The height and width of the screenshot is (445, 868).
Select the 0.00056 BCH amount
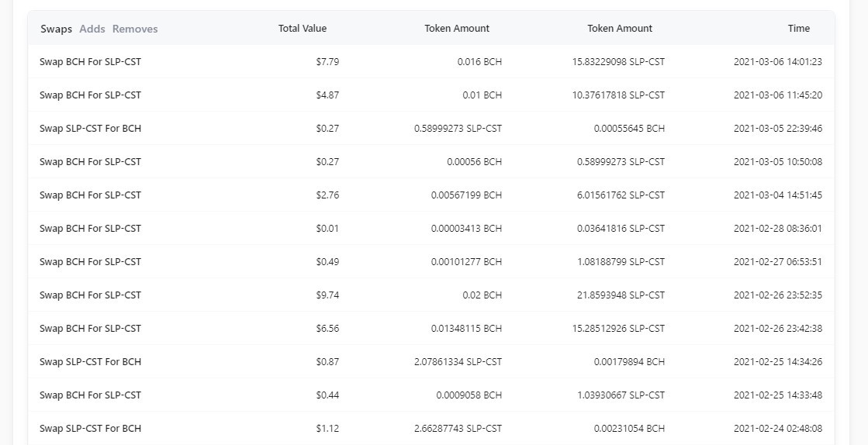coord(475,161)
